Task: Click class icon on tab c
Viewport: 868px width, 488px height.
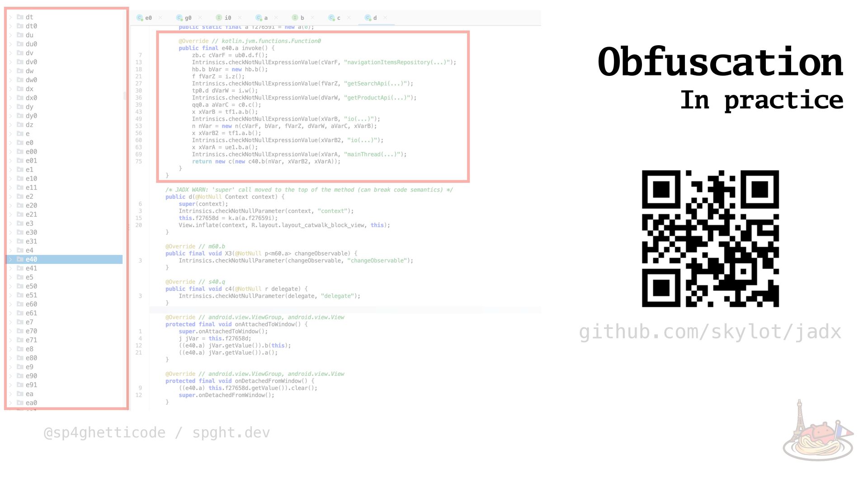Action: pyautogui.click(x=331, y=18)
